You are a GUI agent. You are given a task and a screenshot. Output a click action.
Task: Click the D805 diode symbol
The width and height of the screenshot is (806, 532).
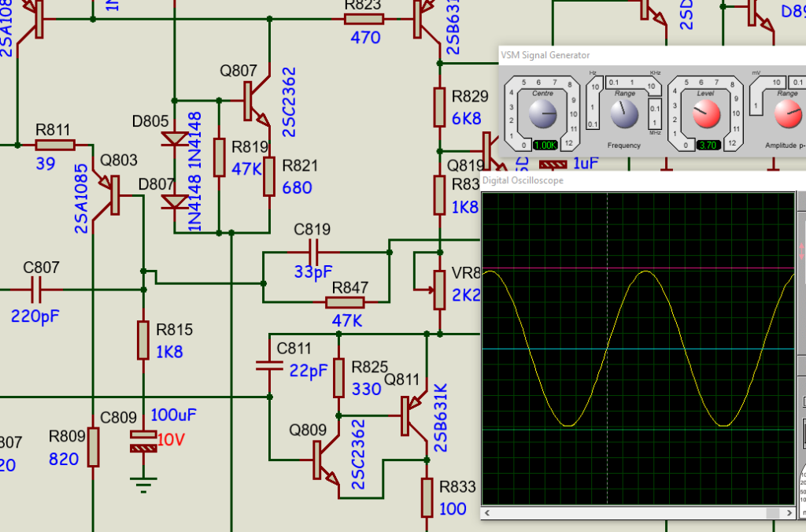click(174, 139)
